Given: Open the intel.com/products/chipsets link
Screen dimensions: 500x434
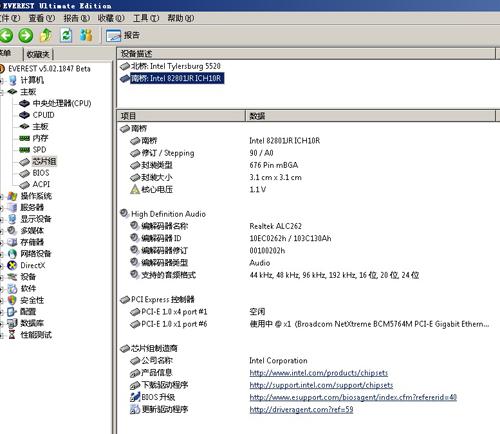Looking at the screenshot, I should [319, 373].
